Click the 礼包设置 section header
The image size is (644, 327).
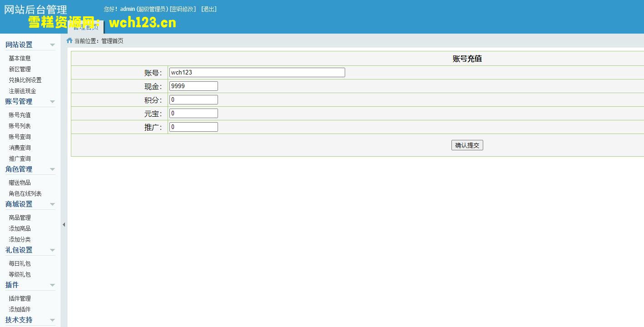pos(19,250)
